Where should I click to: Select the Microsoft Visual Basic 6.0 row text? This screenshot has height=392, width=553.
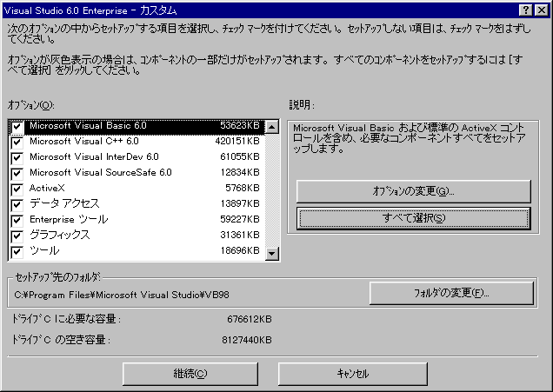[x=88, y=125]
